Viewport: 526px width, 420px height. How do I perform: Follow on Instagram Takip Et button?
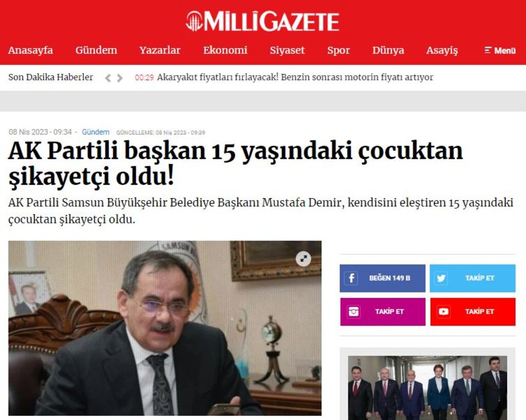[382, 311]
